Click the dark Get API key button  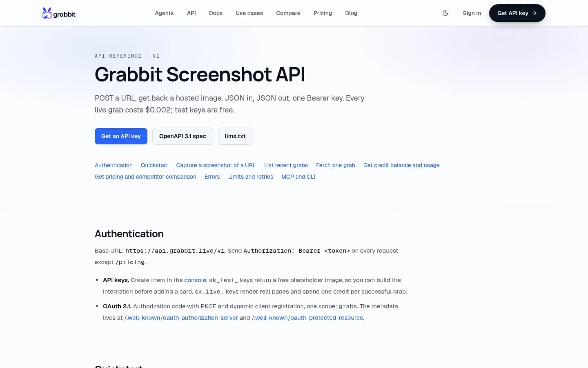click(x=517, y=13)
